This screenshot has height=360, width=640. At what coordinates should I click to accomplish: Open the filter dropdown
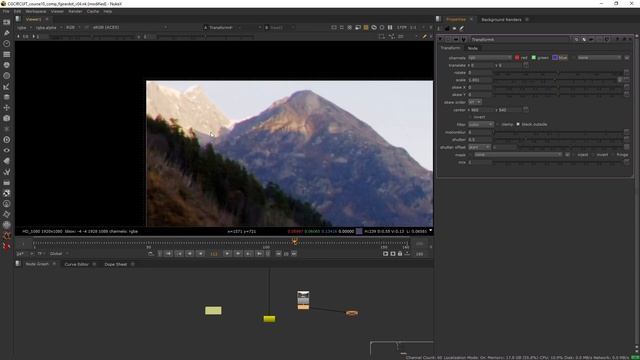[x=481, y=124]
